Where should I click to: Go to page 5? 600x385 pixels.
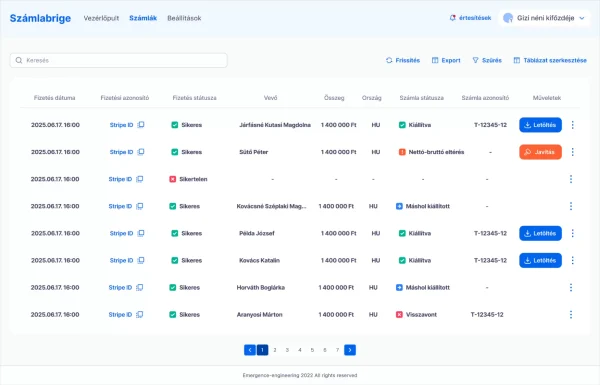tap(312, 350)
